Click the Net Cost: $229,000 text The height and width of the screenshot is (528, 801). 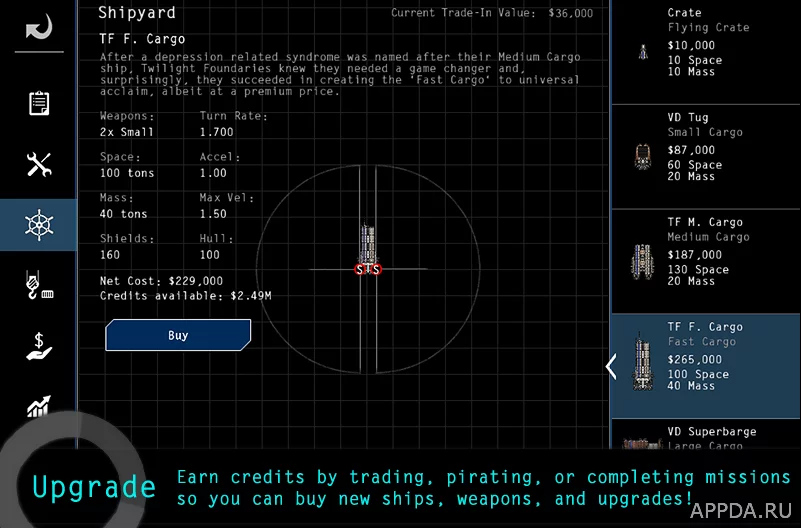click(x=161, y=281)
